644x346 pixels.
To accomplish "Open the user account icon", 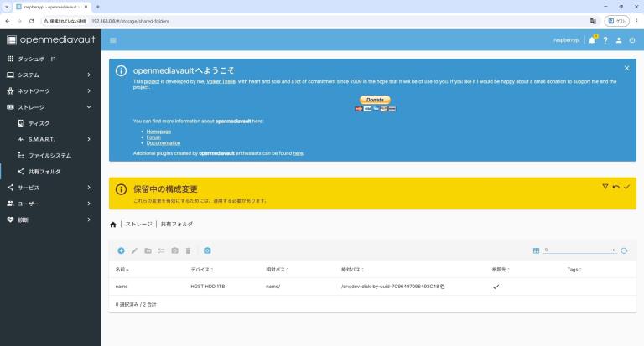I will tap(619, 40).
